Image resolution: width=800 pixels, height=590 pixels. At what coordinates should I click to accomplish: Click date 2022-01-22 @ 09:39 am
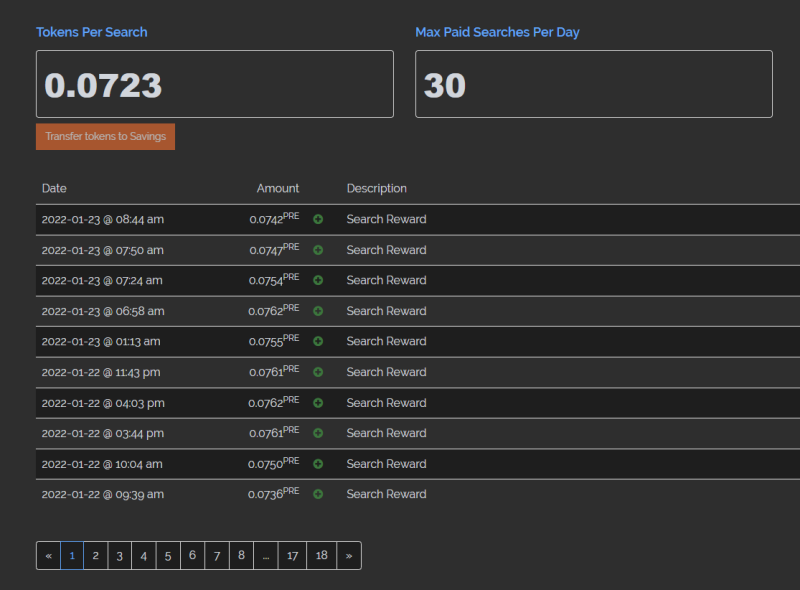[x=103, y=494]
